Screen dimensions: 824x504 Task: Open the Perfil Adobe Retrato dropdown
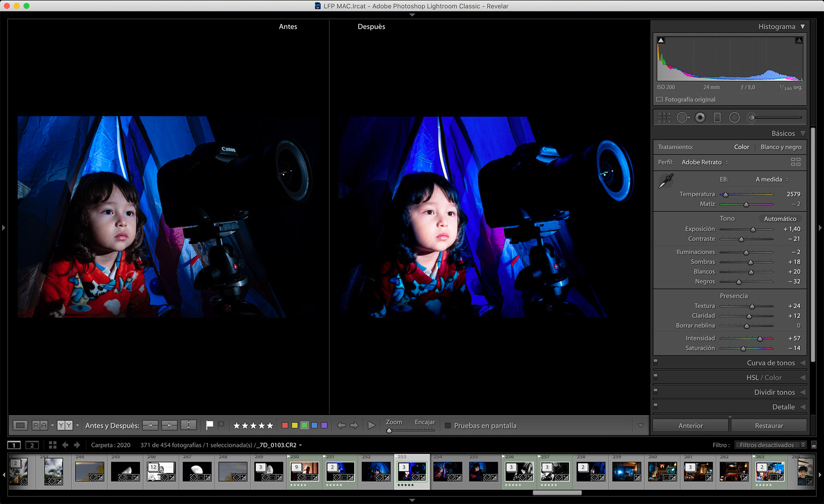point(705,162)
